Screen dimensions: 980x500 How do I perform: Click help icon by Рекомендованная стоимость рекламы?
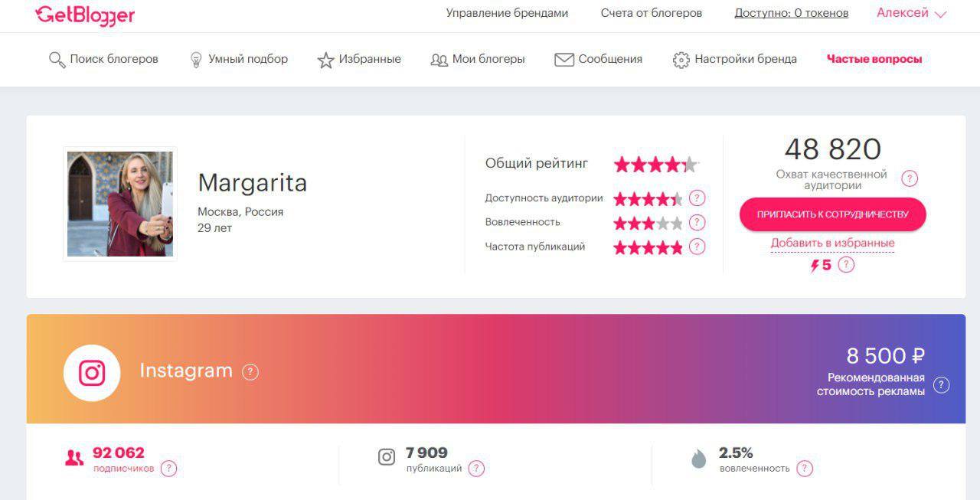[x=942, y=385]
